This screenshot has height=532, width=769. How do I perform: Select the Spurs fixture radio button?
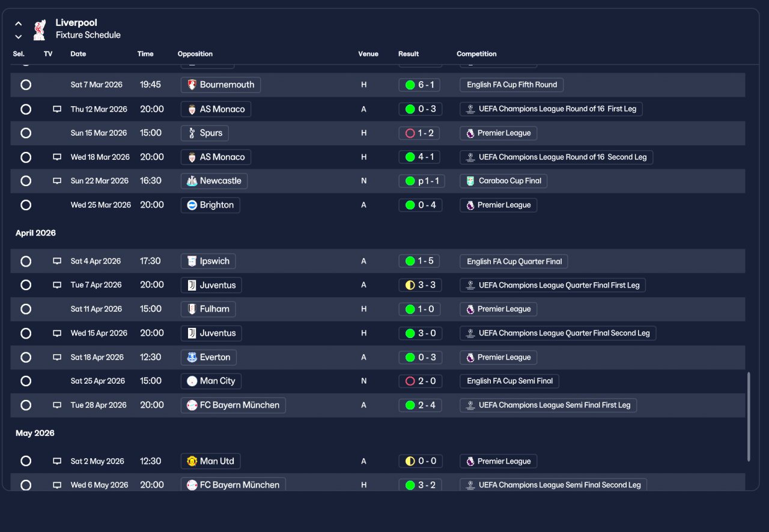coord(26,133)
